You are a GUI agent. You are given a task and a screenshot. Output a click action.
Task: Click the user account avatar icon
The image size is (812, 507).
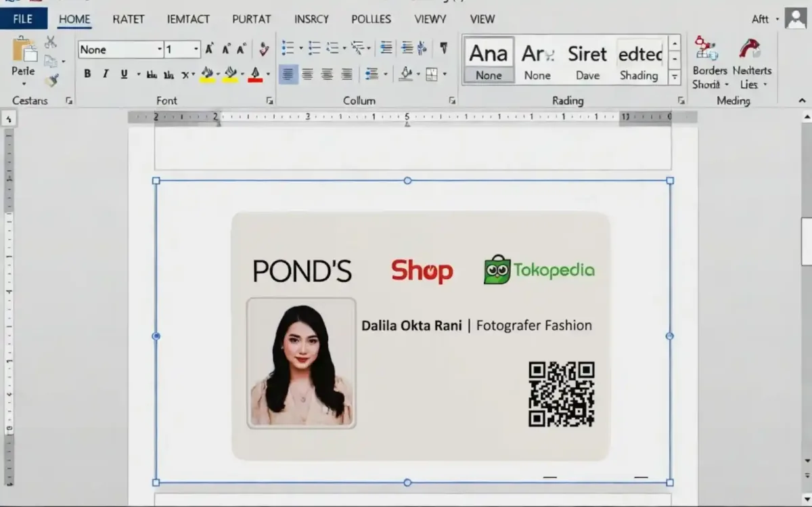coord(796,18)
